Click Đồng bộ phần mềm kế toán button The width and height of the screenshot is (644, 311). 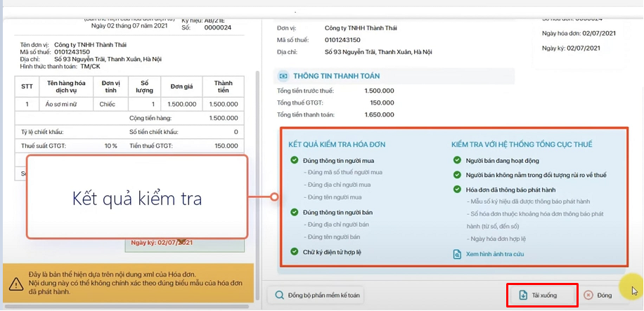click(316, 296)
